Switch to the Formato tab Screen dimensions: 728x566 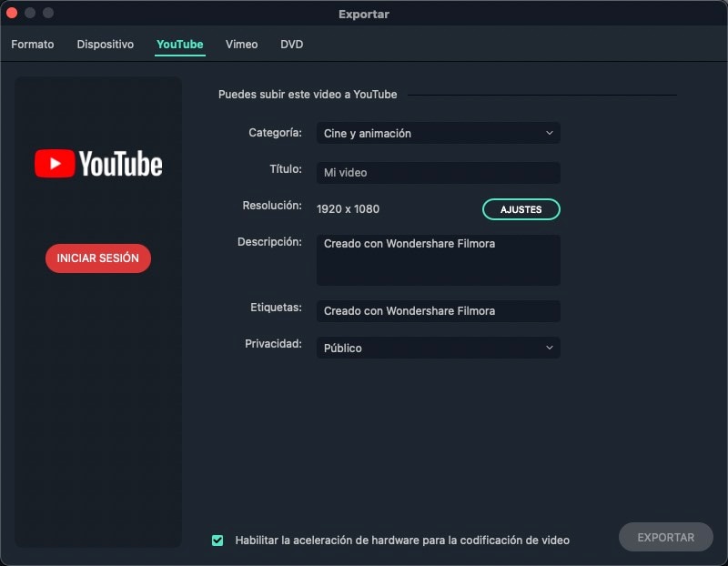[x=33, y=44]
